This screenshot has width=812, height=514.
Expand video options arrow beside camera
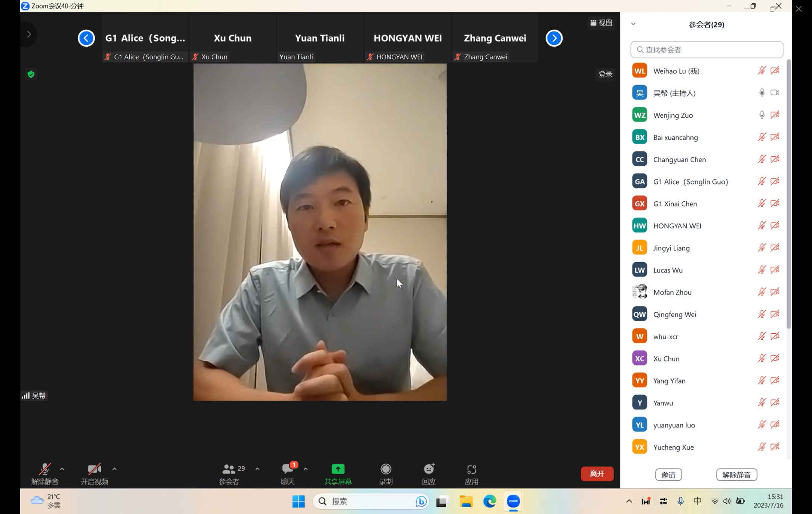coord(114,469)
